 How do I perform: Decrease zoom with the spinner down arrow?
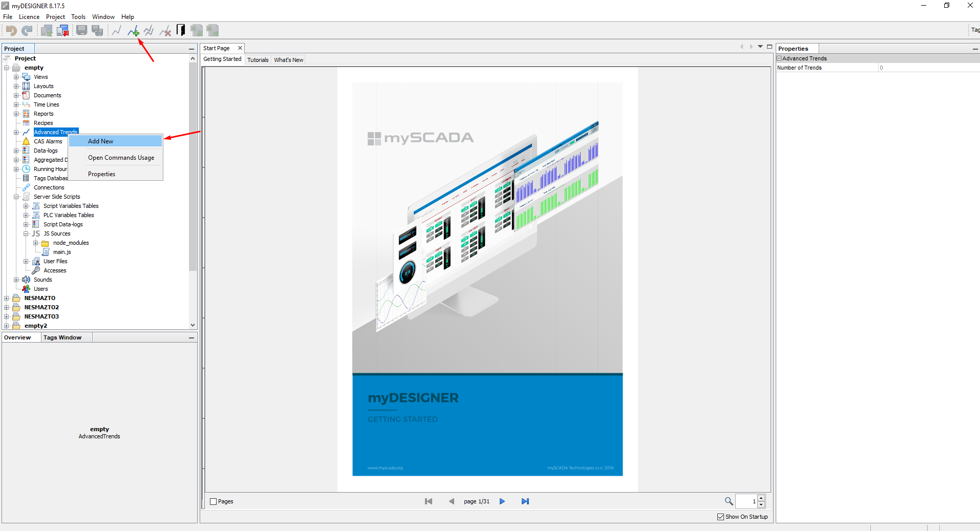coord(761,504)
